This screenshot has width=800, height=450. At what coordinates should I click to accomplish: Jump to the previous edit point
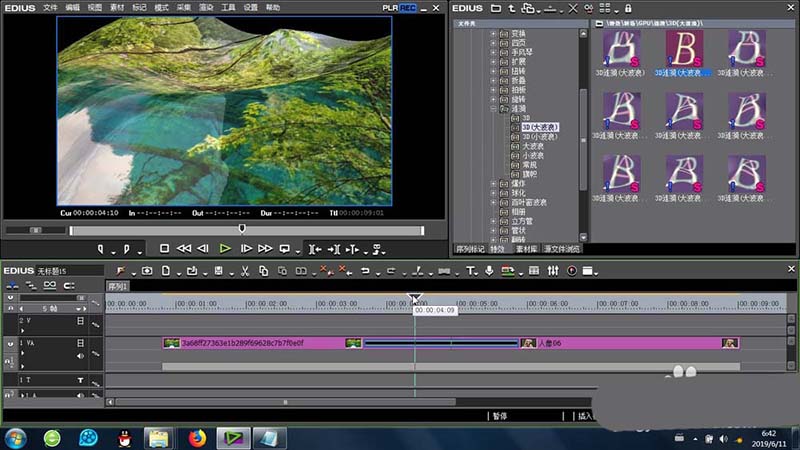(x=315, y=249)
